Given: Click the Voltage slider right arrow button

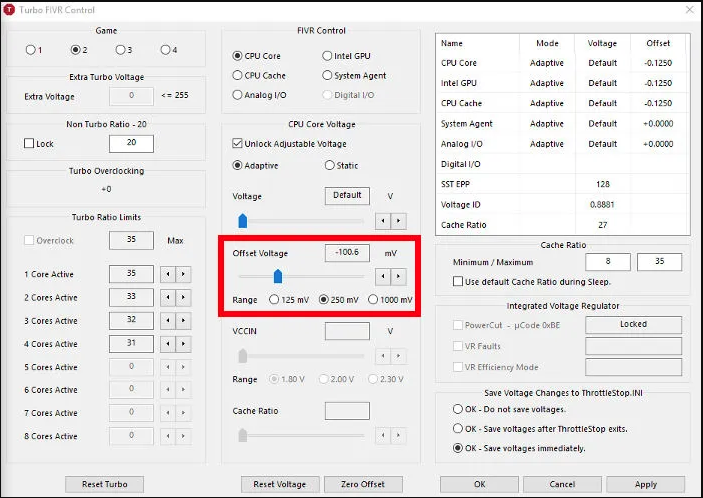Looking at the screenshot, I should pos(398,221).
